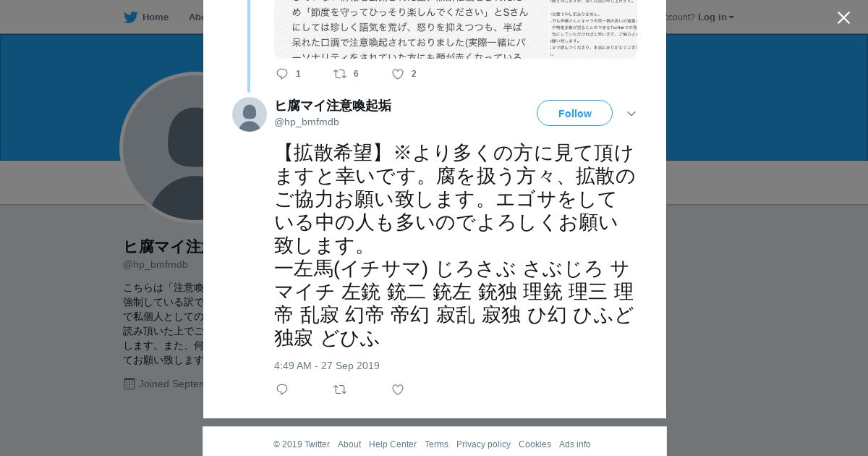Open the About link in the footer
The width and height of the screenshot is (868, 456).
pyautogui.click(x=349, y=444)
